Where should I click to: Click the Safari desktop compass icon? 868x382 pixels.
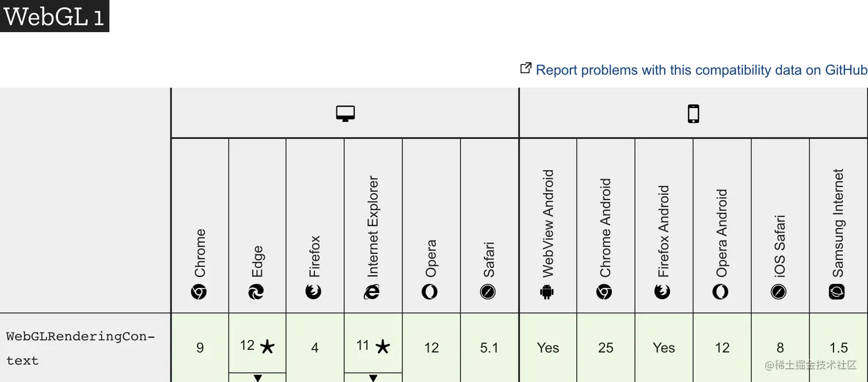488,292
